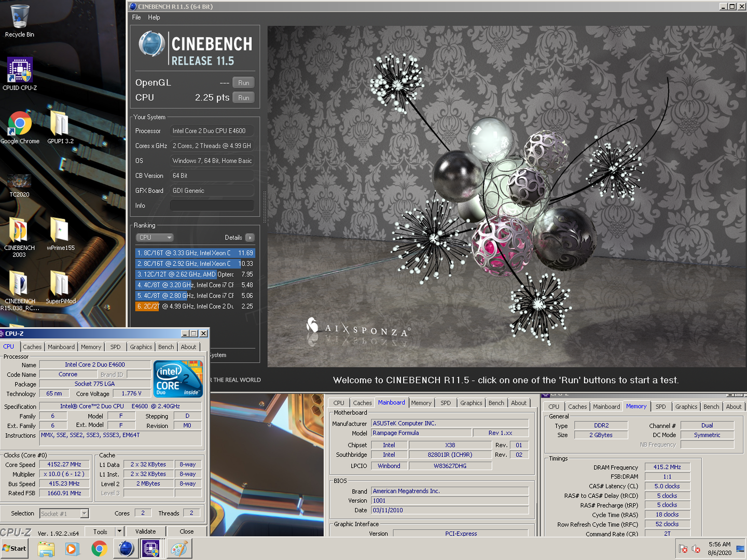747x560 pixels.
Task: Switch to the Mainboard tab in the CPU-Z CPU window
Action: [x=61, y=347]
